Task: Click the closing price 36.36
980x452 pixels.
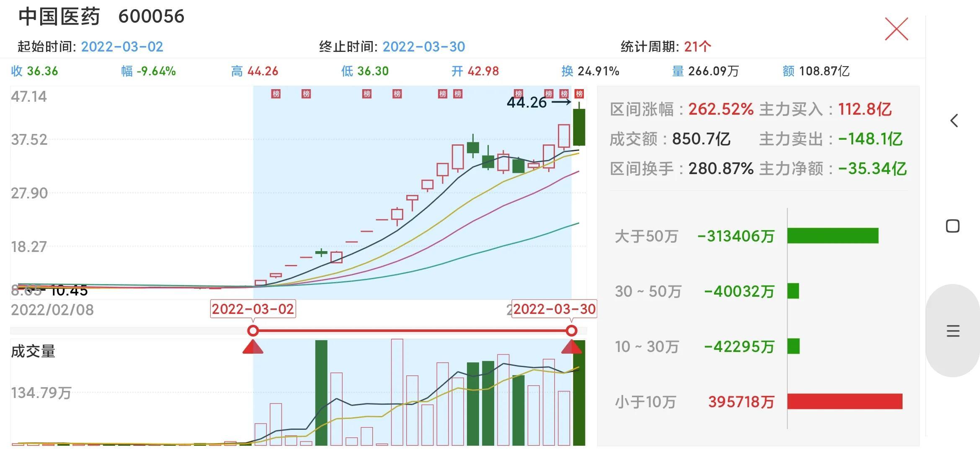Action: pyautogui.click(x=42, y=71)
